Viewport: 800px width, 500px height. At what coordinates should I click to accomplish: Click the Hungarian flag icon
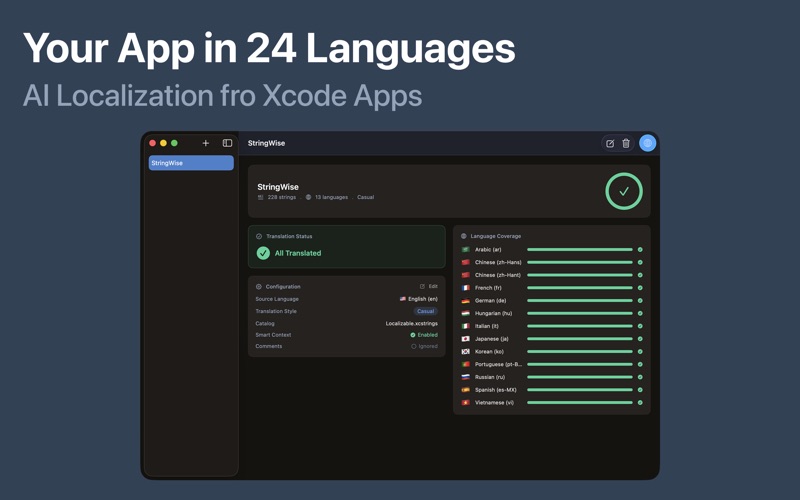pyautogui.click(x=465, y=313)
